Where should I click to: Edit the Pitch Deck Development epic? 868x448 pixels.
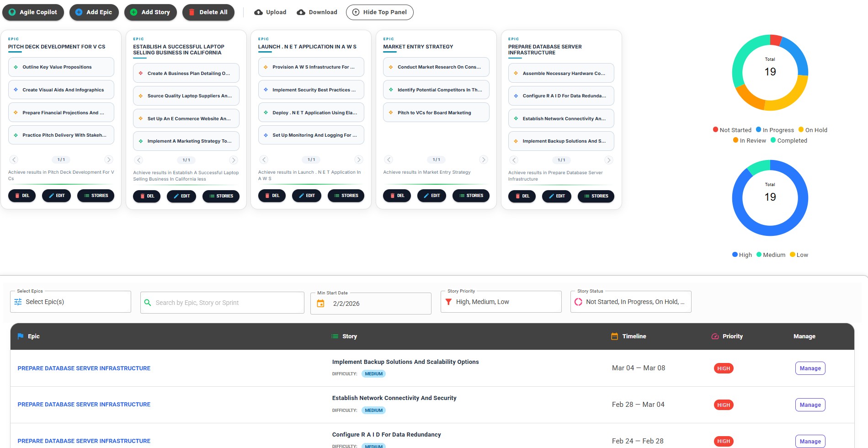click(56, 195)
